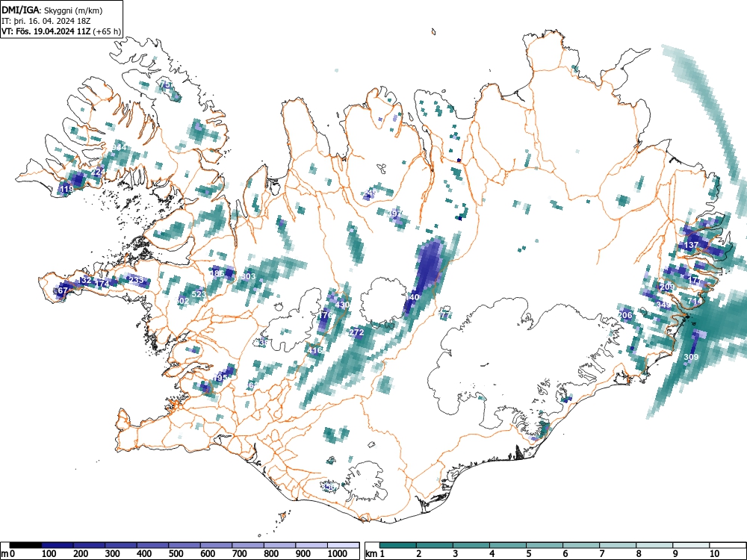Select the pale lavender swatch between 900 and 1000 m
This screenshot has width=747, height=560.
(311, 545)
